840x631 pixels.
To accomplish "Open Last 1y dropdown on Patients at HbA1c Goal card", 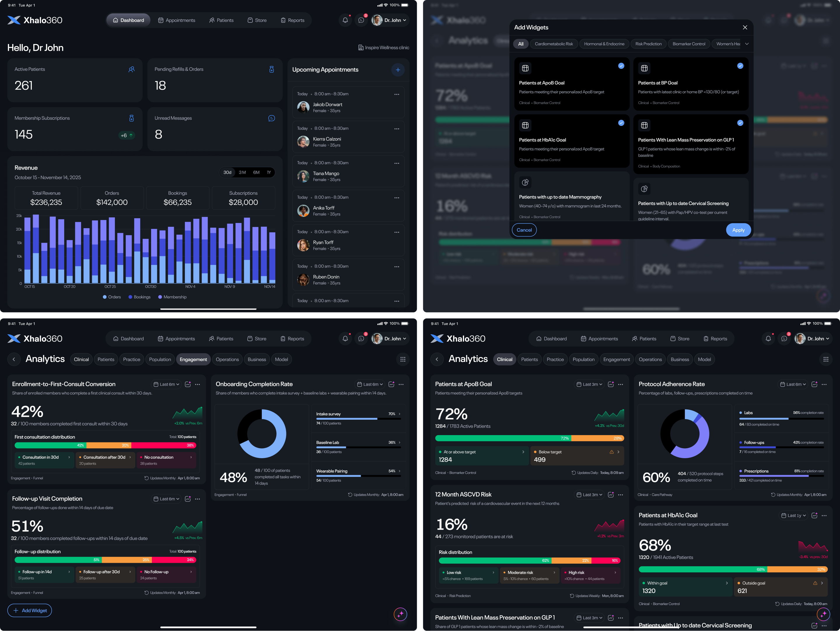I will [x=793, y=516].
